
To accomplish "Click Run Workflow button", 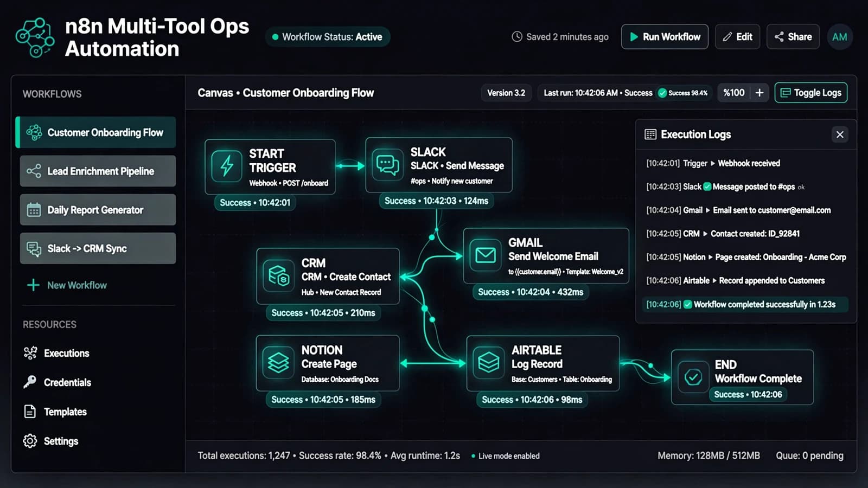I will 665,37.
